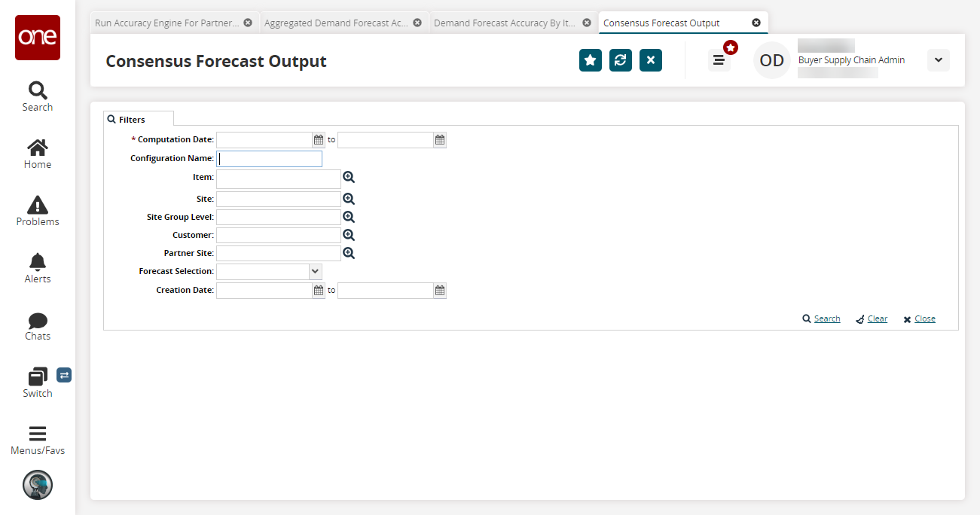Click the Partner Site input field
The height and width of the screenshot is (515, 980).
(x=279, y=253)
